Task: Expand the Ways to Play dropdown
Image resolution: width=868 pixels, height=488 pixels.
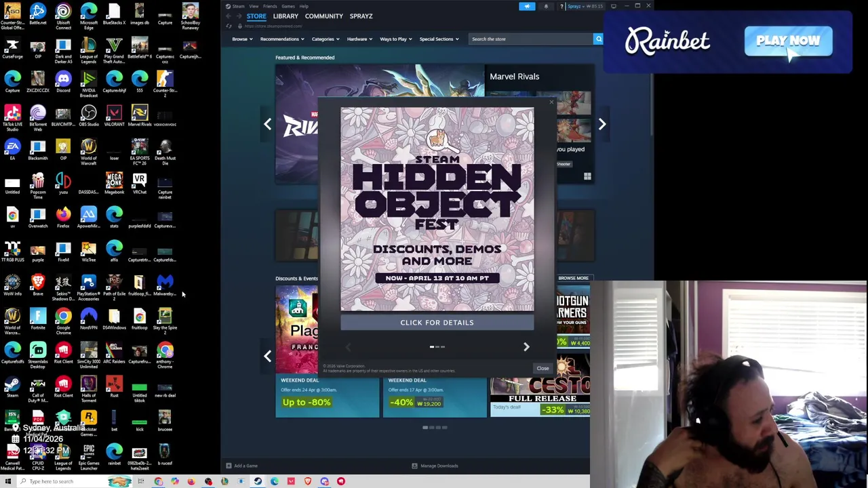Action: [395, 39]
